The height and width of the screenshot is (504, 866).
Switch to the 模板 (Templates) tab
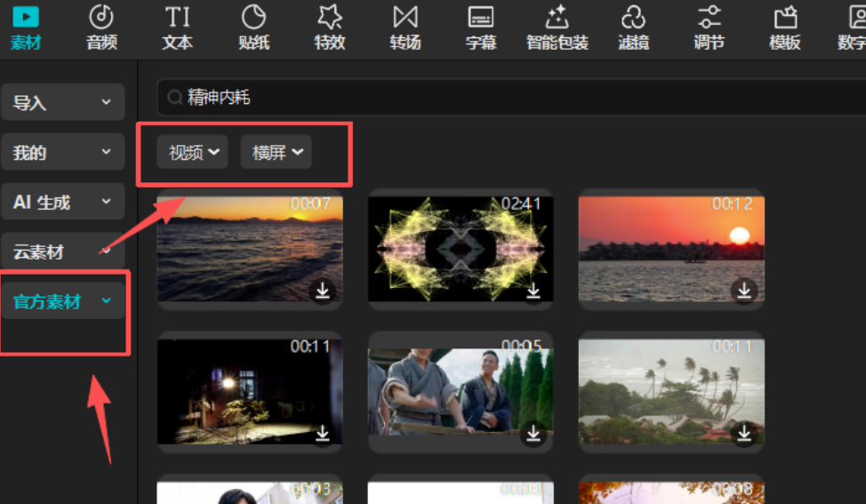click(784, 28)
